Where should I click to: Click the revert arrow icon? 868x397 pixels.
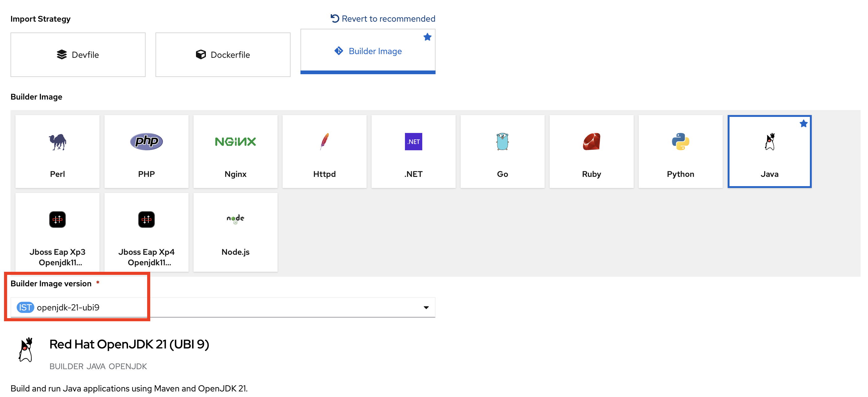pyautogui.click(x=334, y=19)
